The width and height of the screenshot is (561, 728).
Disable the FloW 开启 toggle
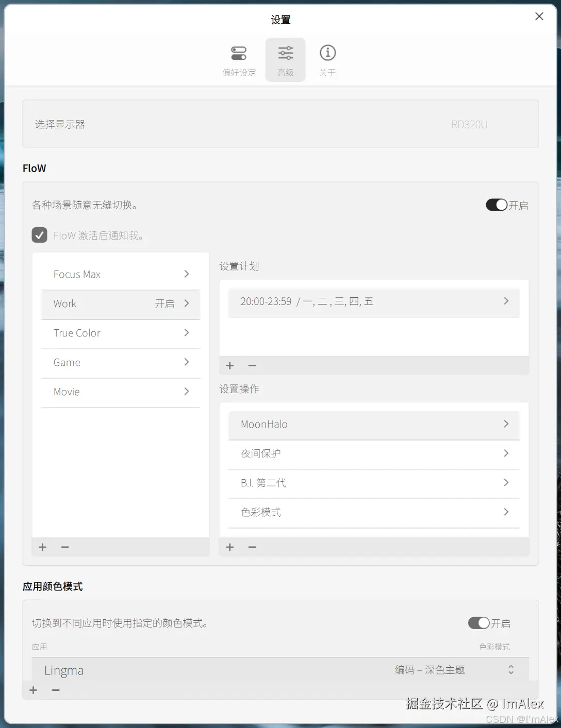click(x=496, y=205)
